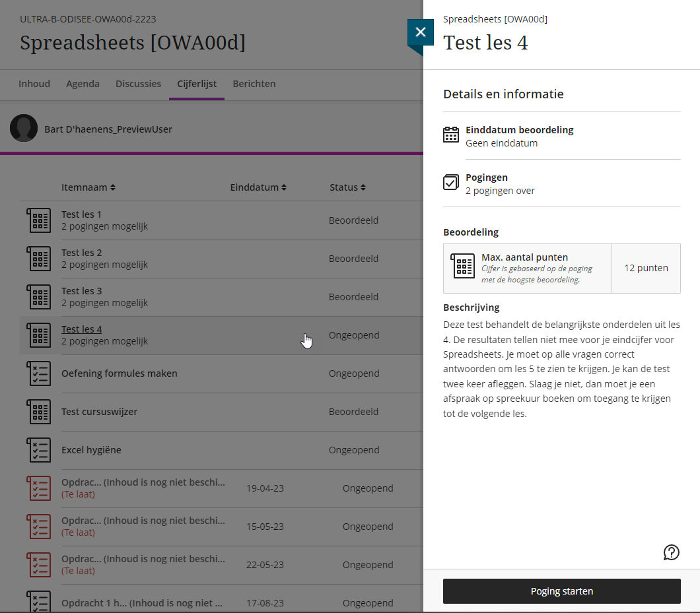The width and height of the screenshot is (700, 613).
Task: Click the 22-05-23 due date
Action: point(265,565)
